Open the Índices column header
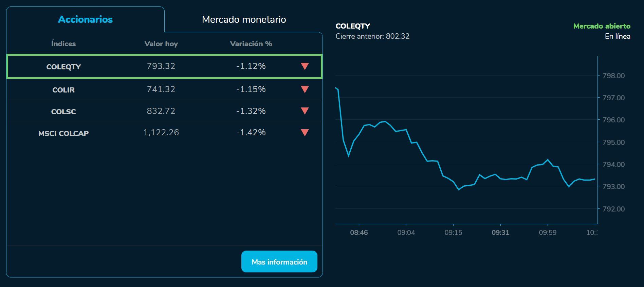The height and width of the screenshot is (287, 644). [63, 44]
